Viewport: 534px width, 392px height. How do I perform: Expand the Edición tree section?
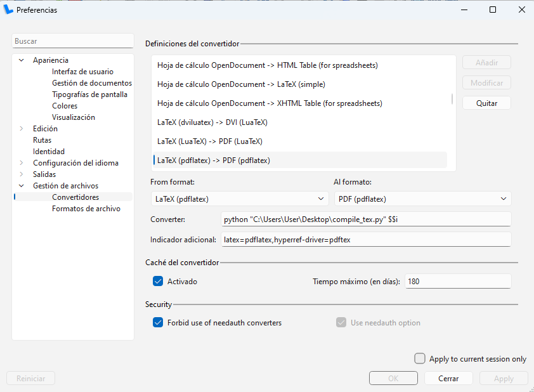pos(22,129)
